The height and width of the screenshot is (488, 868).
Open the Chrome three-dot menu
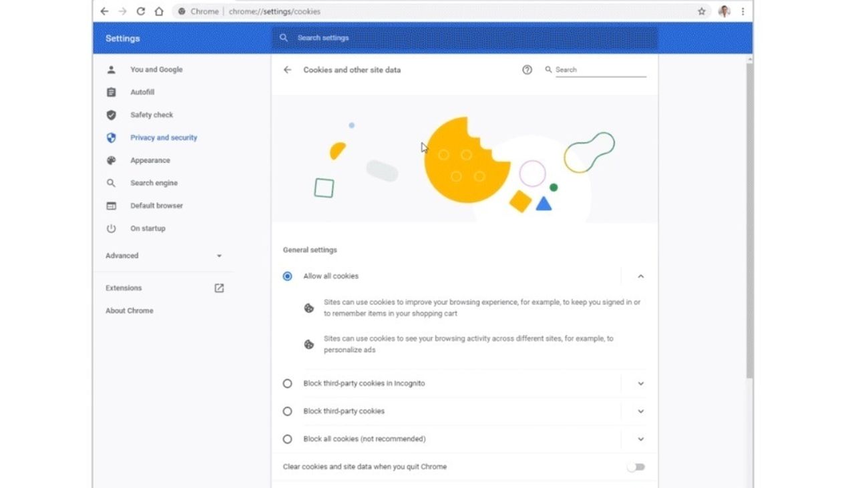point(742,11)
